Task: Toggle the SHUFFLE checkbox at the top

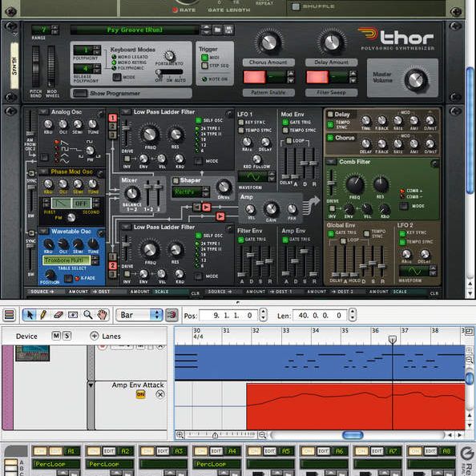Action: click(x=296, y=6)
